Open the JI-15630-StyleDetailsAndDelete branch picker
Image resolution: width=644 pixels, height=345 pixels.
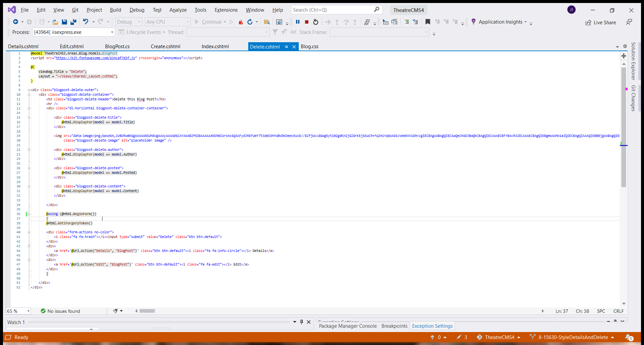coord(573,337)
